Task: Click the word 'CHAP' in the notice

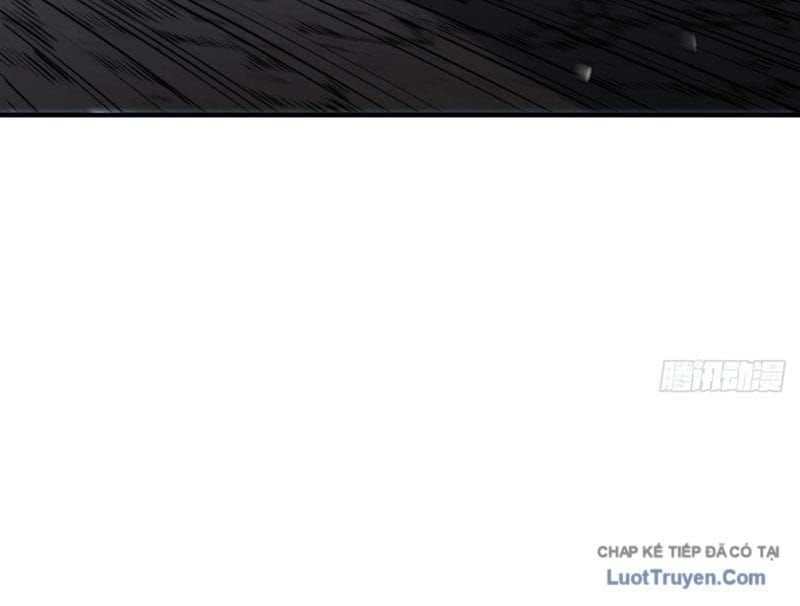Action: click(x=617, y=552)
